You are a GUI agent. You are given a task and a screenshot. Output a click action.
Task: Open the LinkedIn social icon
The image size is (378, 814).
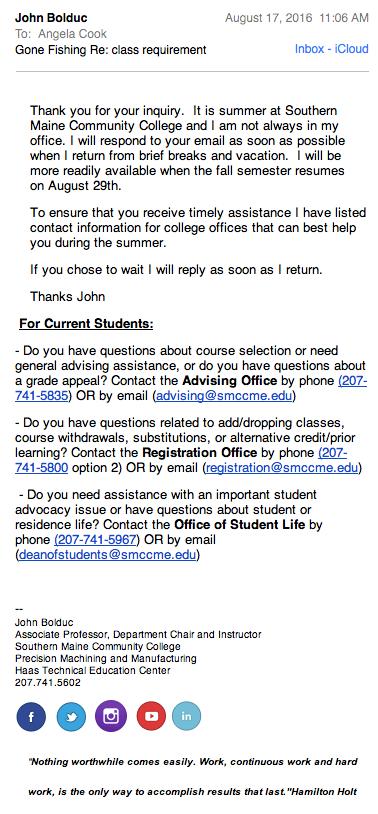click(x=186, y=716)
